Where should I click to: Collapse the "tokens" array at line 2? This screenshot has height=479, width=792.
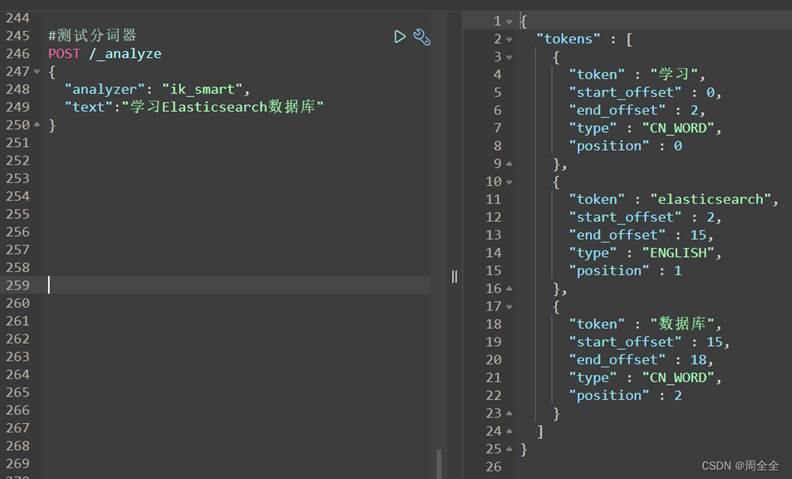(x=509, y=39)
